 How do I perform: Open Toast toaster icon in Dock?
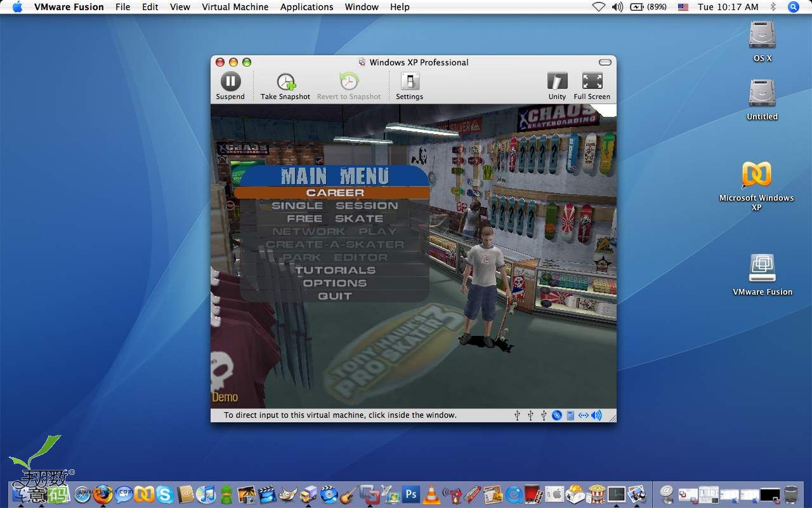576,494
